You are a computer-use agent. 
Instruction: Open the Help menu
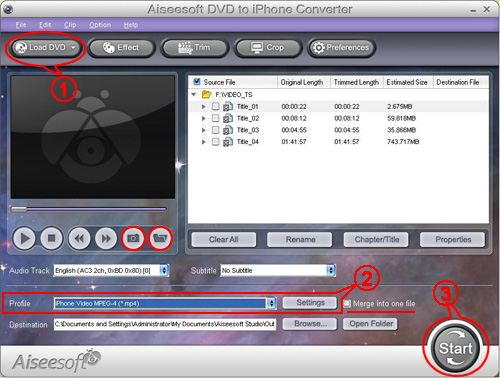click(131, 25)
